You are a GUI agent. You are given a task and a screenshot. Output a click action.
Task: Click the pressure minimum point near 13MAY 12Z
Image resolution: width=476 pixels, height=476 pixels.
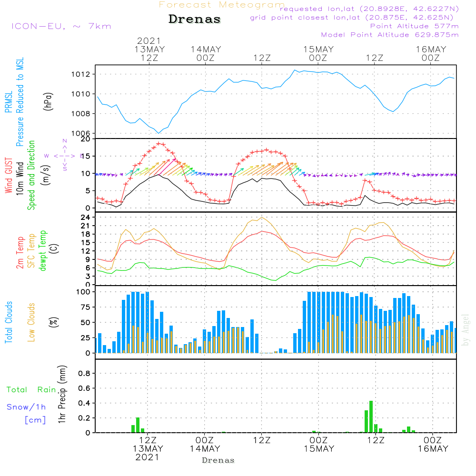pos(159,133)
